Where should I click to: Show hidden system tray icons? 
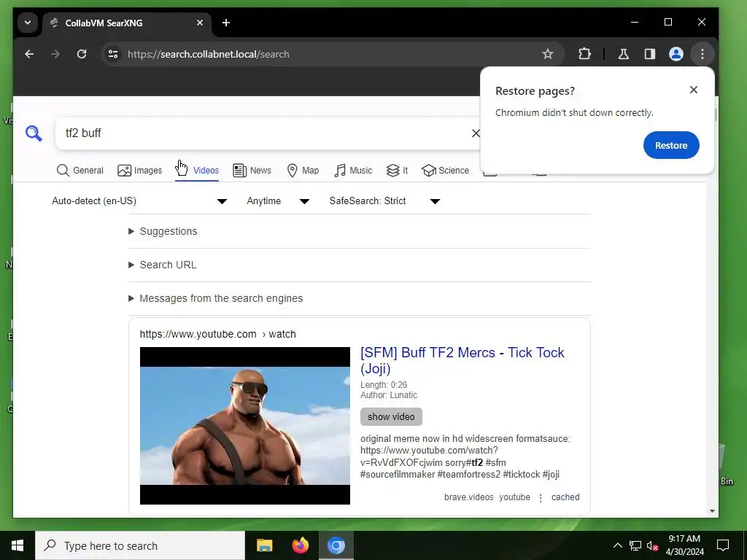617,545
